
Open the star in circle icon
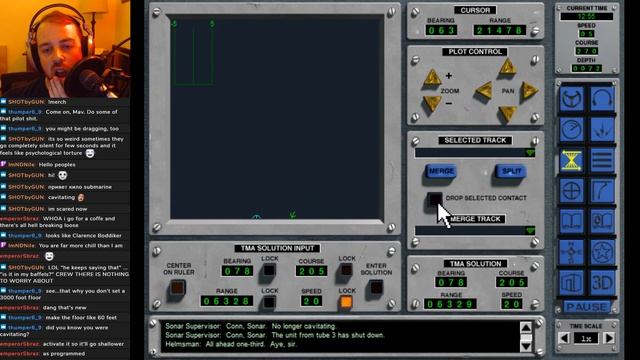(x=602, y=252)
